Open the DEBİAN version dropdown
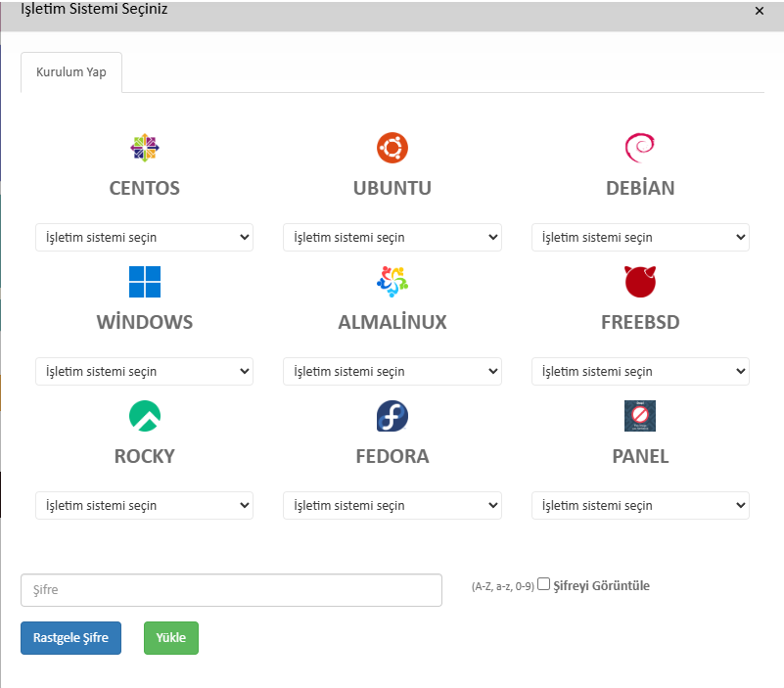 tap(640, 237)
